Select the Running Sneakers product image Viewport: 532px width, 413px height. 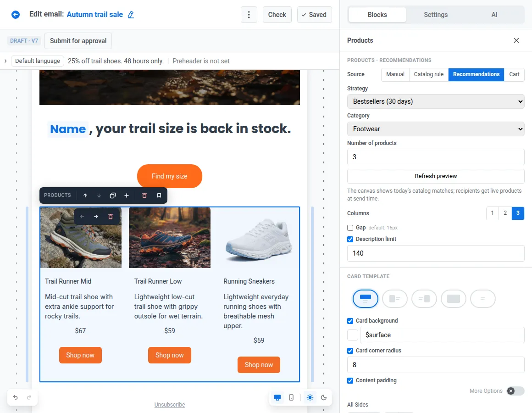point(259,238)
